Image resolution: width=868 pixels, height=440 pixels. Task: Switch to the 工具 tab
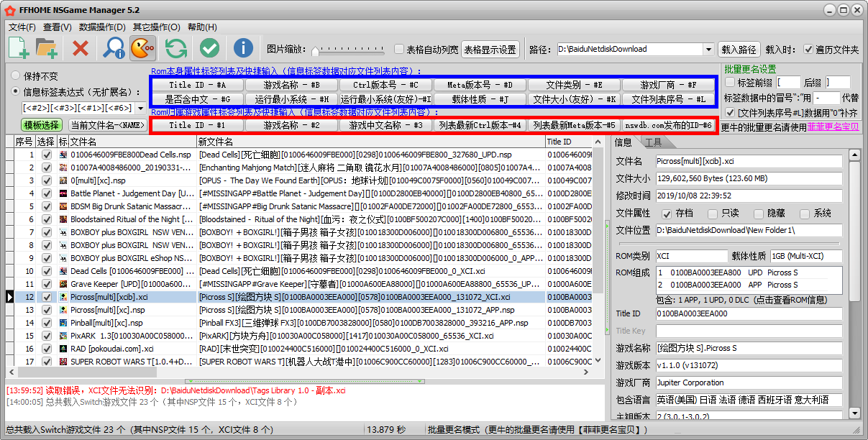click(x=653, y=142)
